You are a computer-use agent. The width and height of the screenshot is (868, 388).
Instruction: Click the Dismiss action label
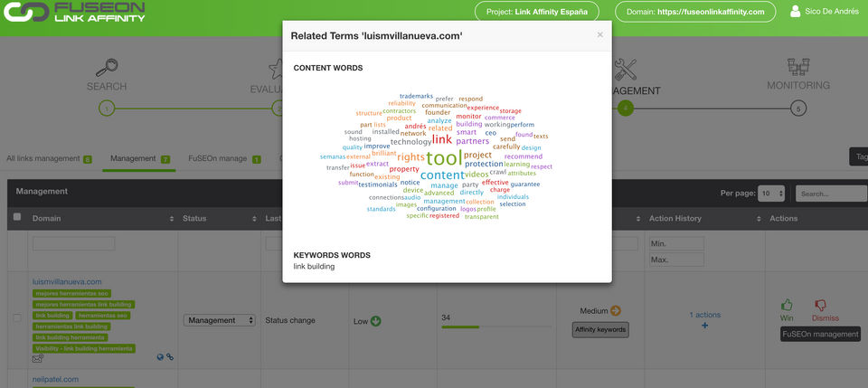(826, 318)
